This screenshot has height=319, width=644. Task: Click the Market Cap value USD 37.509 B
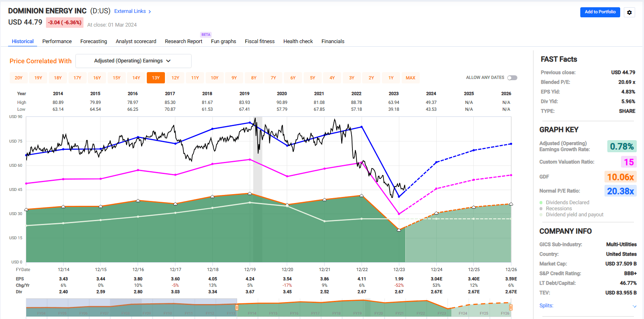coord(621,264)
